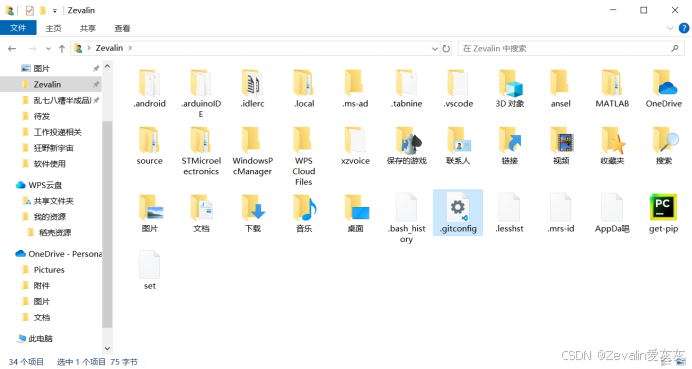Expand the ribbon with the chevron
Image resolution: width=692 pixels, height=369 pixels.
click(x=670, y=28)
